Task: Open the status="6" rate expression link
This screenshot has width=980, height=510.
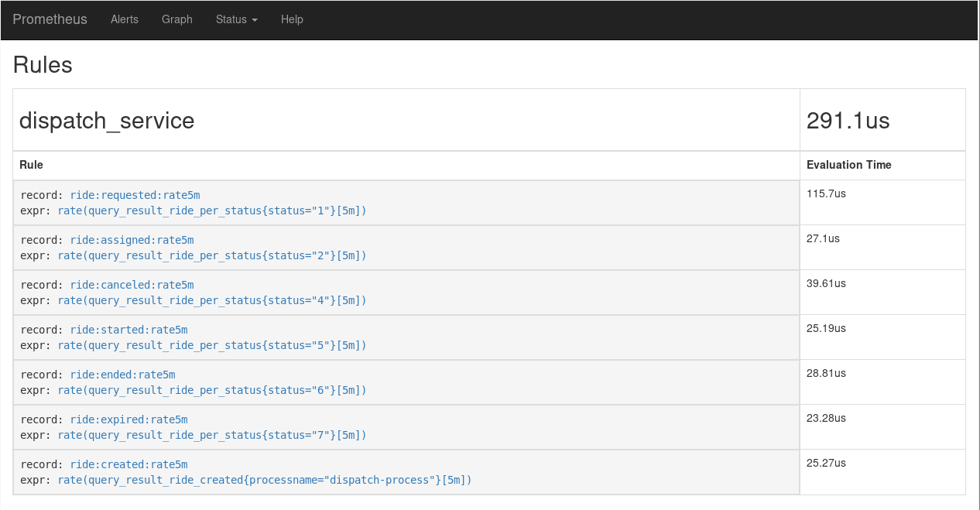Action: [x=212, y=390]
